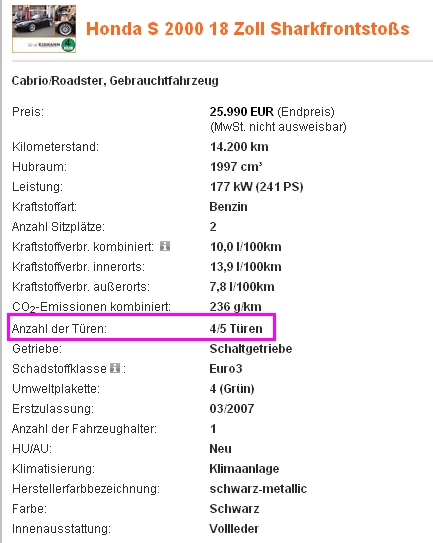433x543 pixels.
Task: Select the 14.200 km mileage value
Action: tap(239, 147)
